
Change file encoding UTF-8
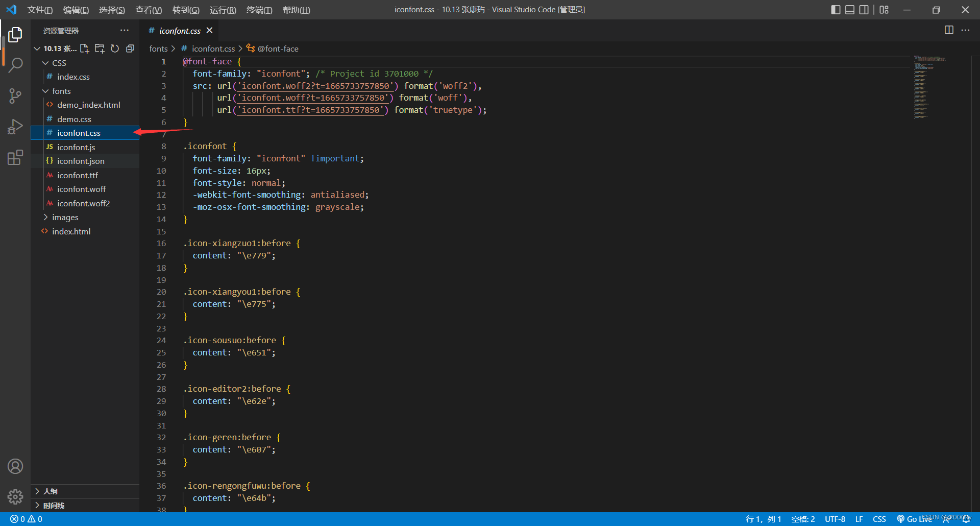point(835,519)
